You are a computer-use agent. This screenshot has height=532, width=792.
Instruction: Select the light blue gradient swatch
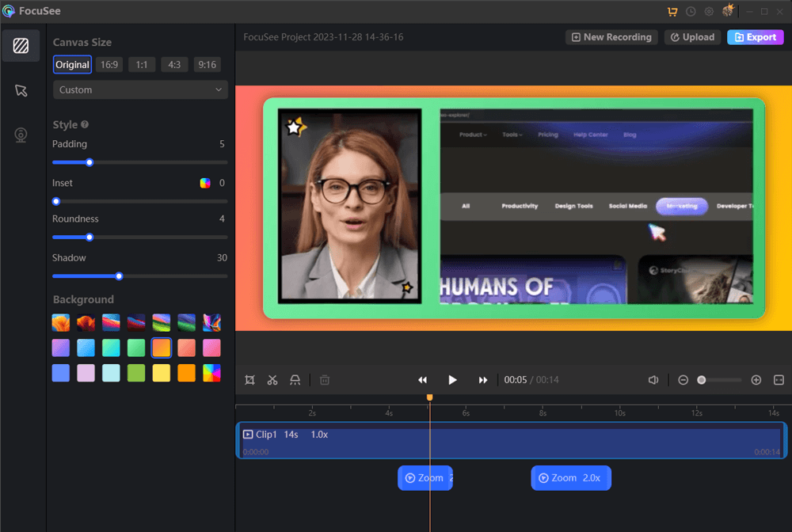pyautogui.click(x=86, y=348)
